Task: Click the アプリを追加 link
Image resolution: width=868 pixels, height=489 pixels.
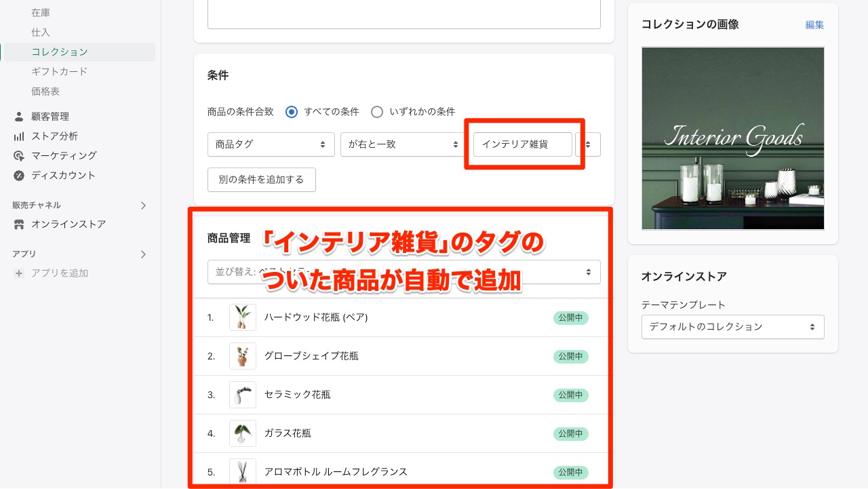Action: 60,273
